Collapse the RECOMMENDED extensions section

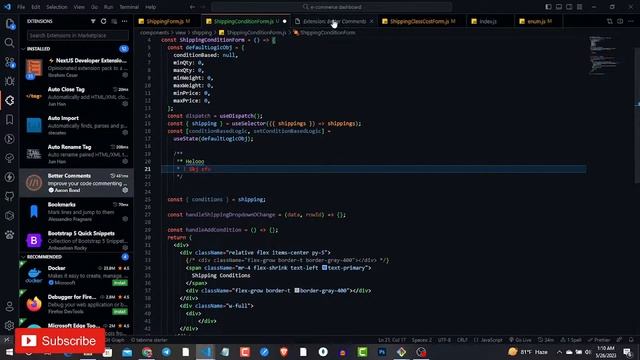76,257
